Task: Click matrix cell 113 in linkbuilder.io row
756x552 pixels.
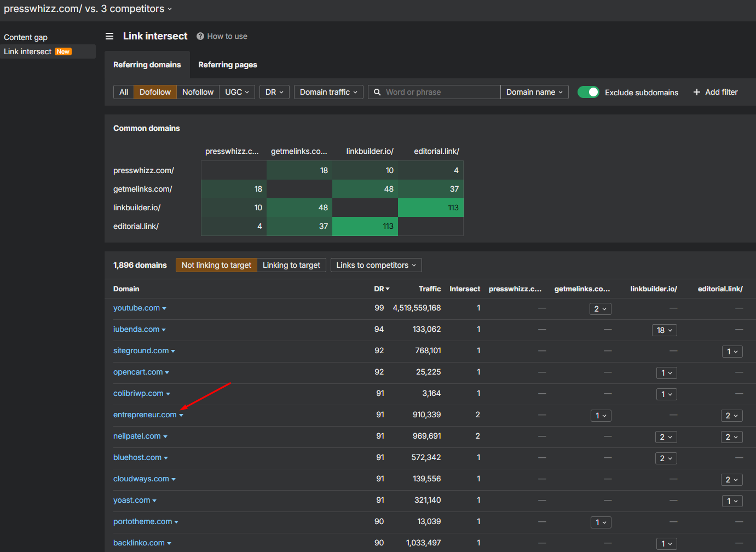Action: pyautogui.click(x=431, y=208)
